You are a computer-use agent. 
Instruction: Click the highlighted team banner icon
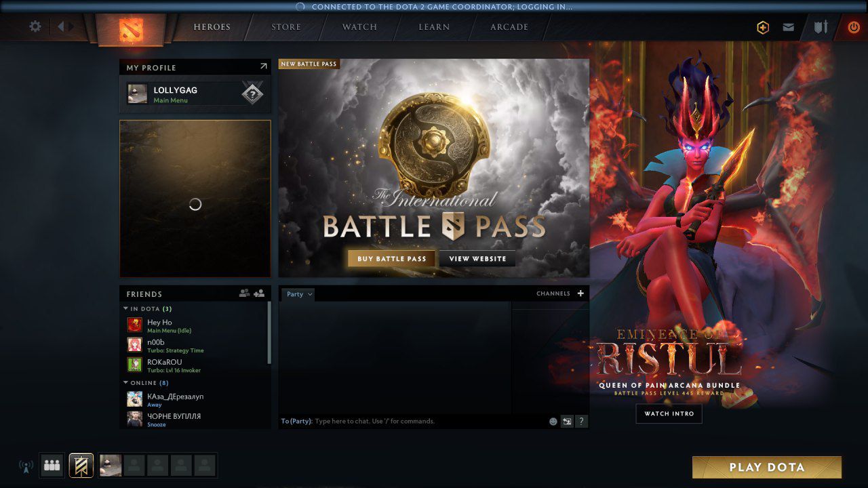point(81,466)
